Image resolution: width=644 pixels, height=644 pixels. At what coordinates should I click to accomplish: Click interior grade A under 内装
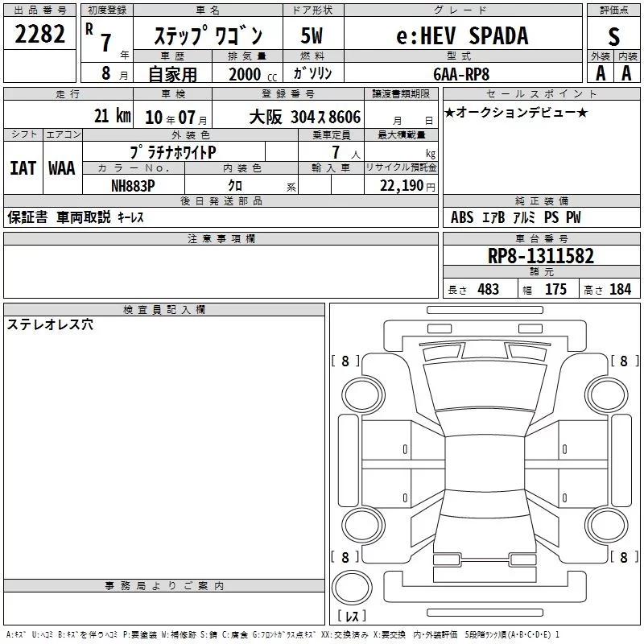(626, 73)
